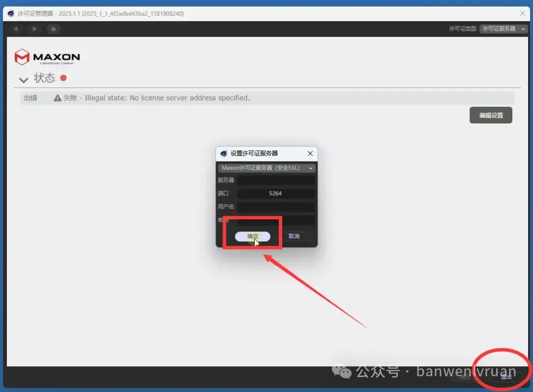Click the app icon in the 设置许可证服务器 dialog title
This screenshot has height=392, width=533.
pyautogui.click(x=224, y=154)
